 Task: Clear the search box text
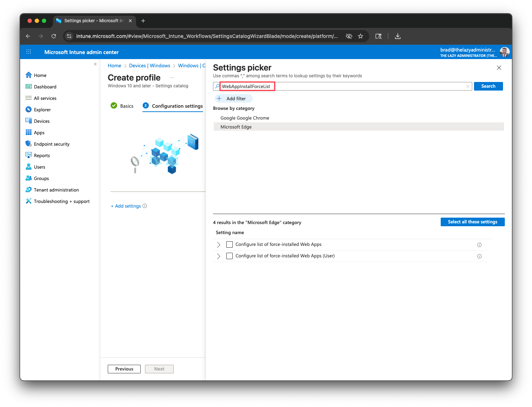[468, 86]
